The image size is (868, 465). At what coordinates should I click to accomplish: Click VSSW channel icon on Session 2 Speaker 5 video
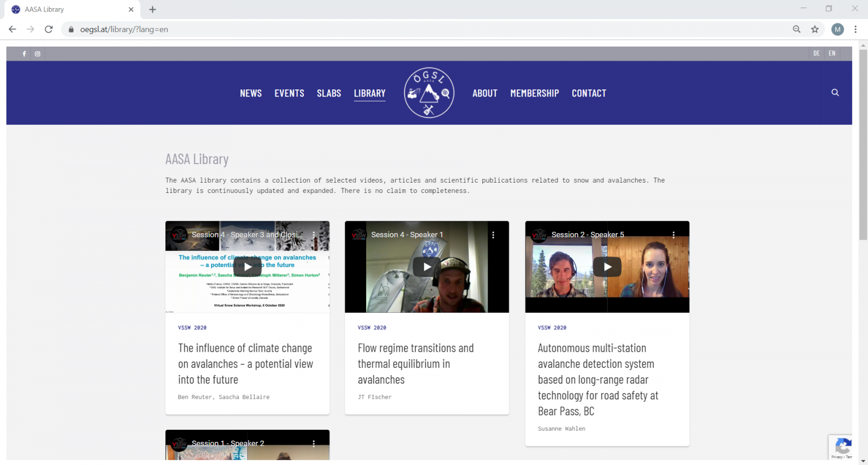539,235
